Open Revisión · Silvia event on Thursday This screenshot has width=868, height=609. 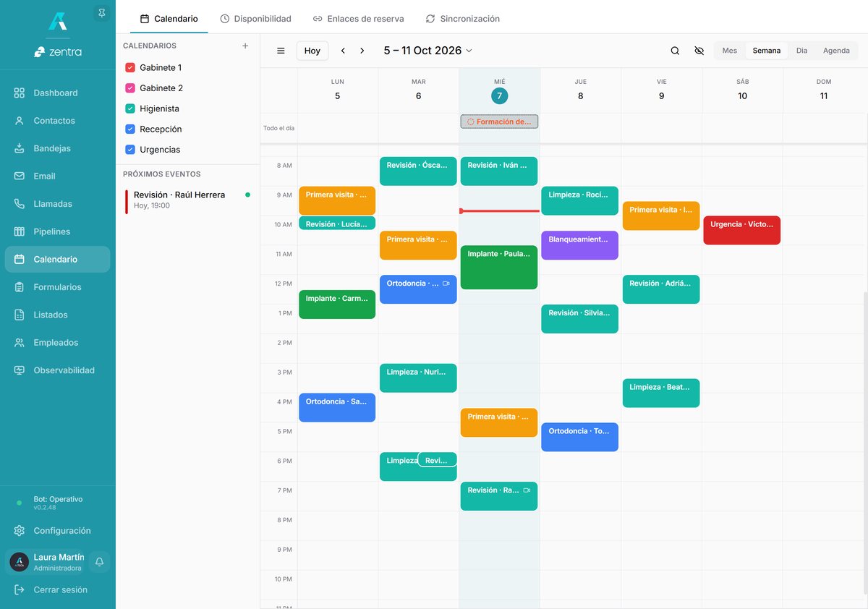(x=580, y=319)
